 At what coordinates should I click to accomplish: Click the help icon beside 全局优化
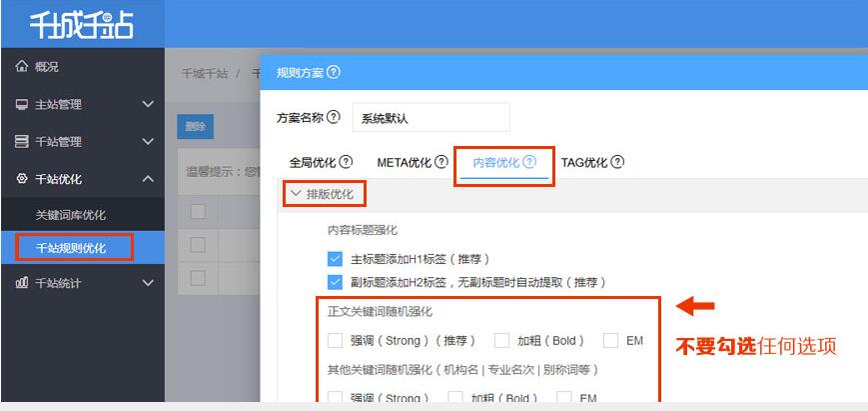tap(346, 162)
